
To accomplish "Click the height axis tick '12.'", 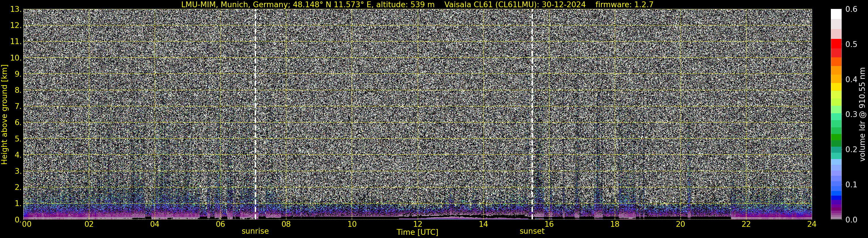I will pos(16,26).
